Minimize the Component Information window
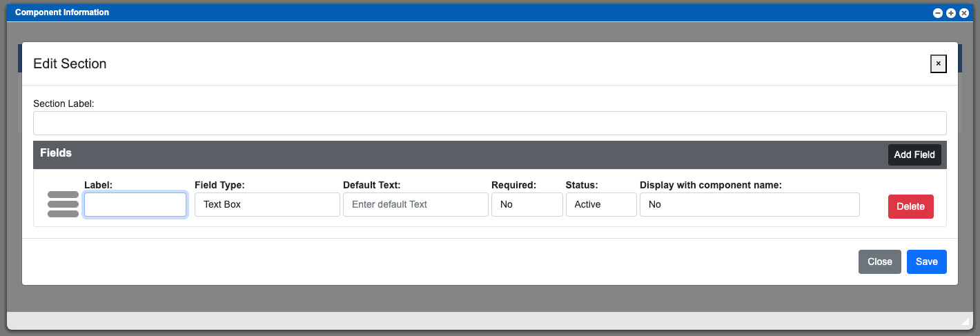980x336 pixels. (x=938, y=13)
